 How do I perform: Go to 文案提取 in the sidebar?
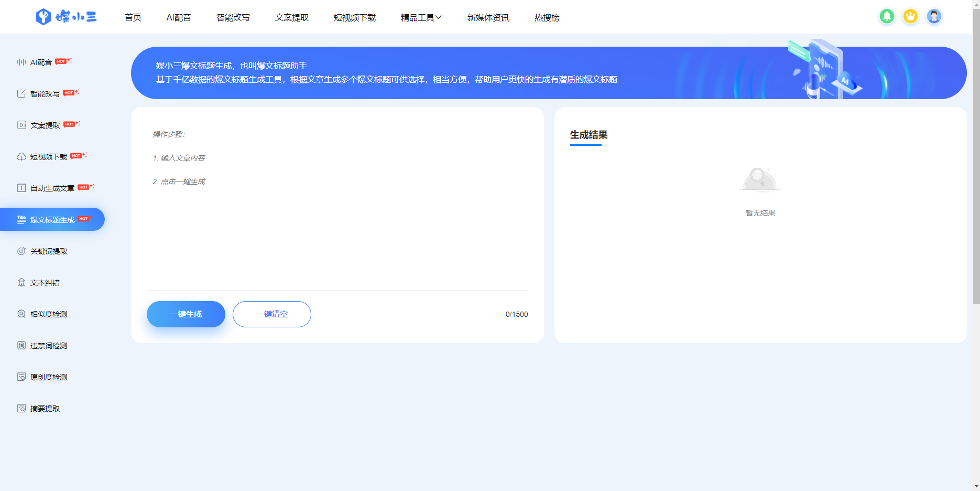tap(45, 125)
